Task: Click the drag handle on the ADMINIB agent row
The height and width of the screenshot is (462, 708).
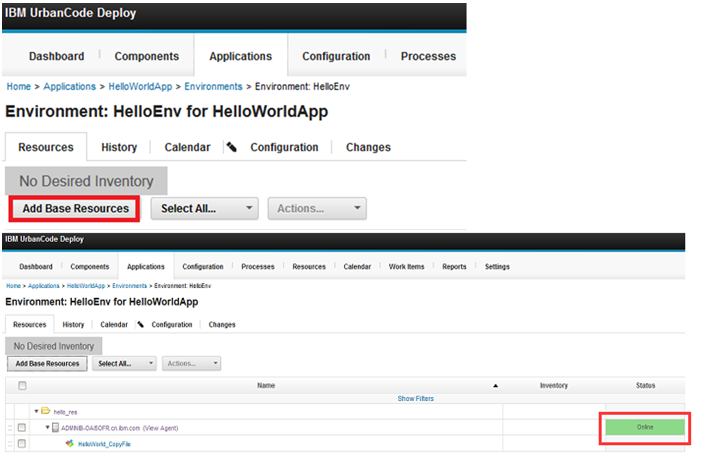Action: coord(10,428)
